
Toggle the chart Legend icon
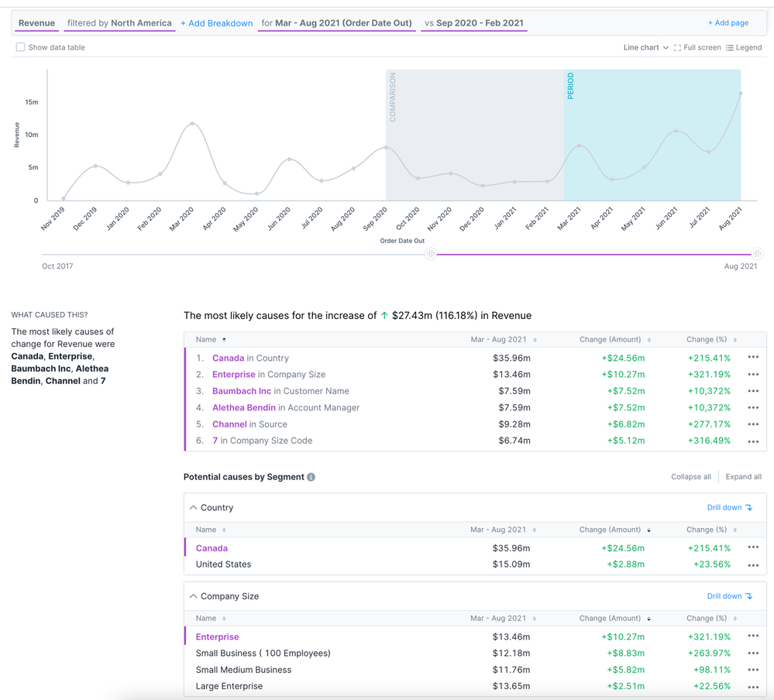pyautogui.click(x=729, y=47)
